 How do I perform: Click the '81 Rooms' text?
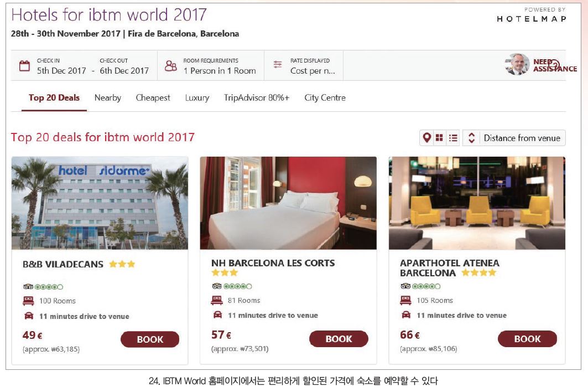(x=244, y=301)
